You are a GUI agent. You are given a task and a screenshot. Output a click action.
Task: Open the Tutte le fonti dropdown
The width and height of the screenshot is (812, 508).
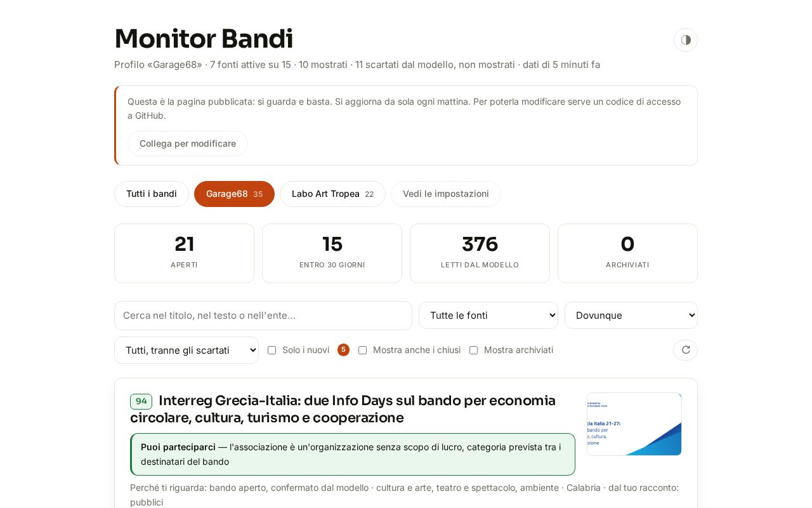tap(488, 315)
